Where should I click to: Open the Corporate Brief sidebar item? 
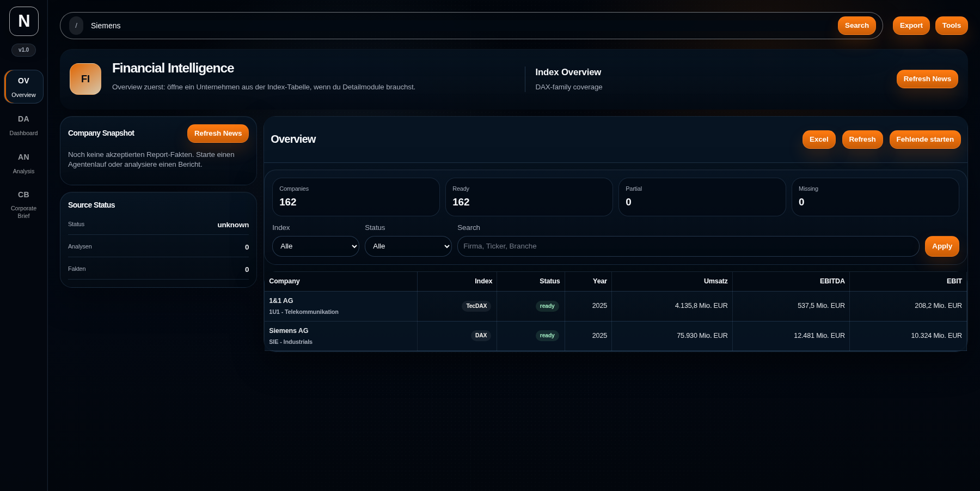click(x=24, y=204)
